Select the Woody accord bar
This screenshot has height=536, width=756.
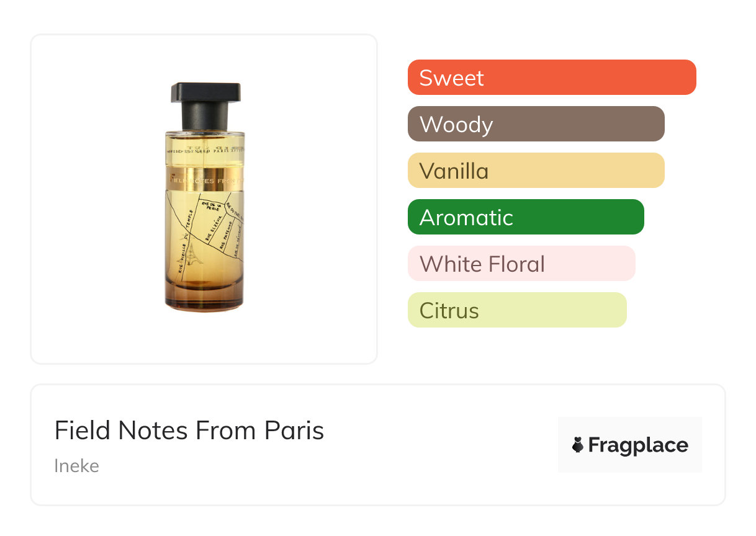tap(536, 124)
